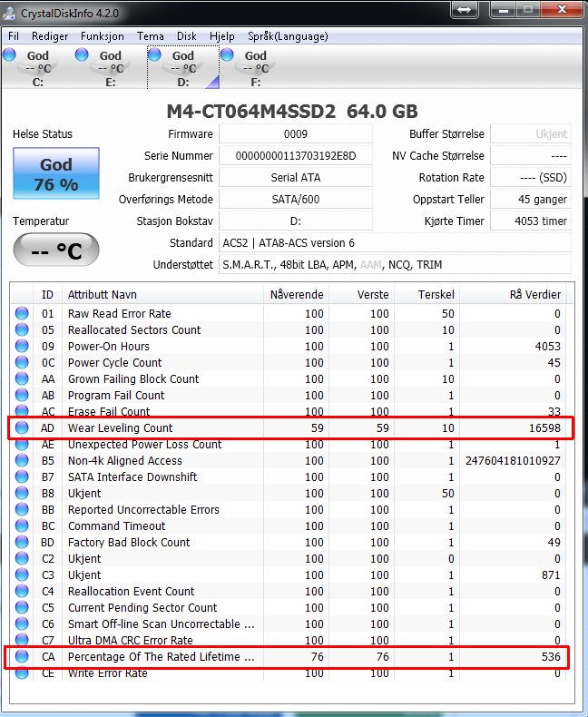Click the status orb of Power-On Hours
Image resolution: width=588 pixels, height=717 pixels.
coord(22,346)
